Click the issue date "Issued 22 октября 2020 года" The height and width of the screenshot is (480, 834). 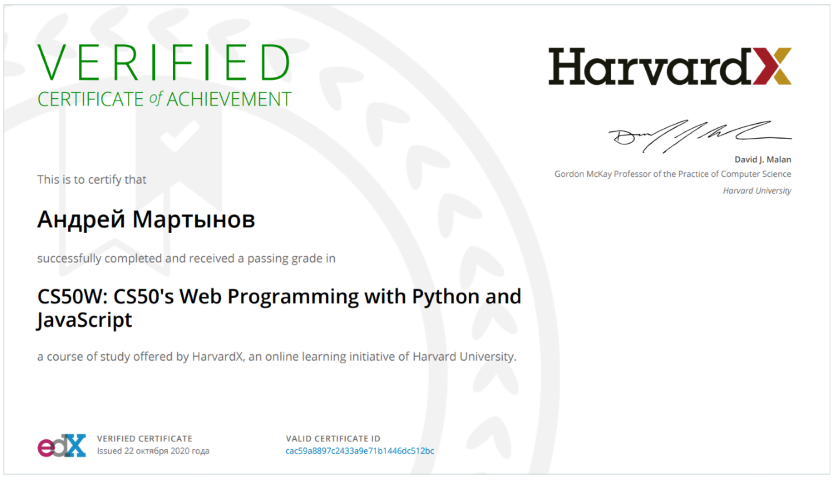[x=153, y=451]
